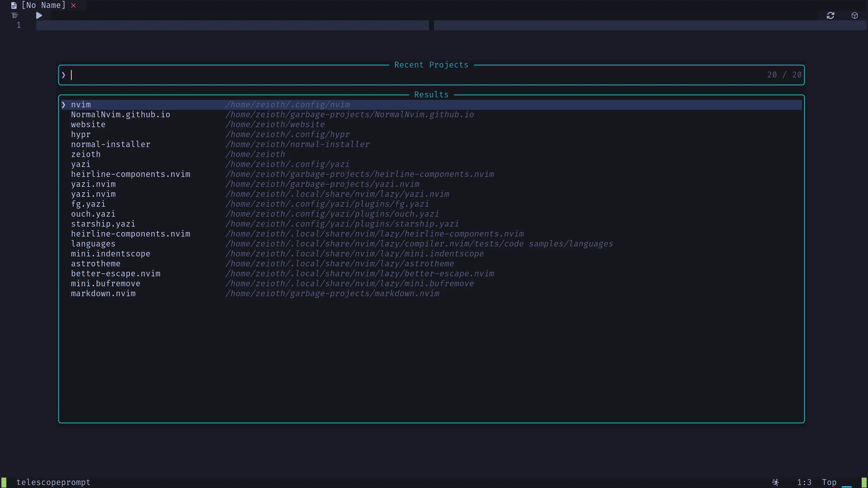
Task: Select fg.yazi plugin entry
Action: (x=88, y=204)
